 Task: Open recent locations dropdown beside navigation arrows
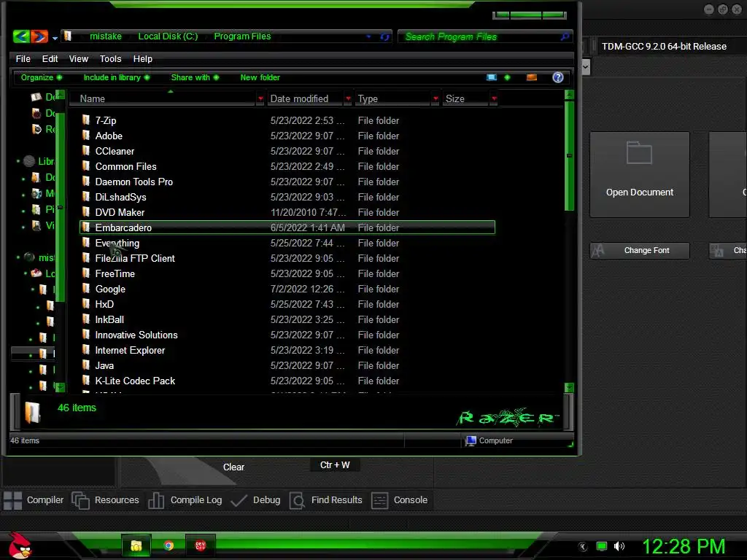[55, 38]
